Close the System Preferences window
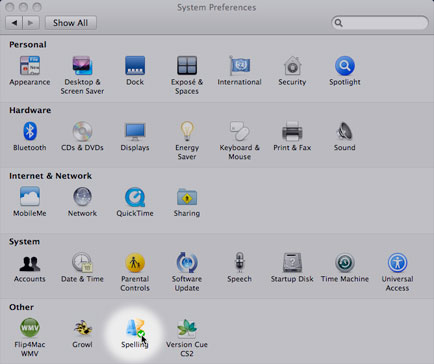434x364 pixels. (10, 7)
